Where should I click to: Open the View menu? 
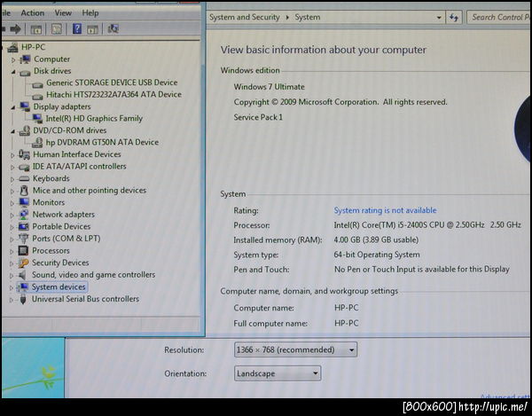pos(63,13)
